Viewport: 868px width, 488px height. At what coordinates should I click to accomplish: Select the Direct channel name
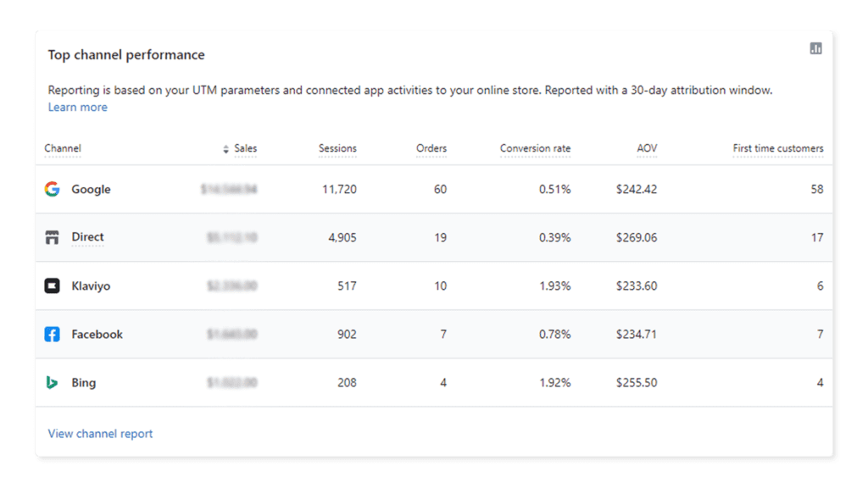coord(87,237)
